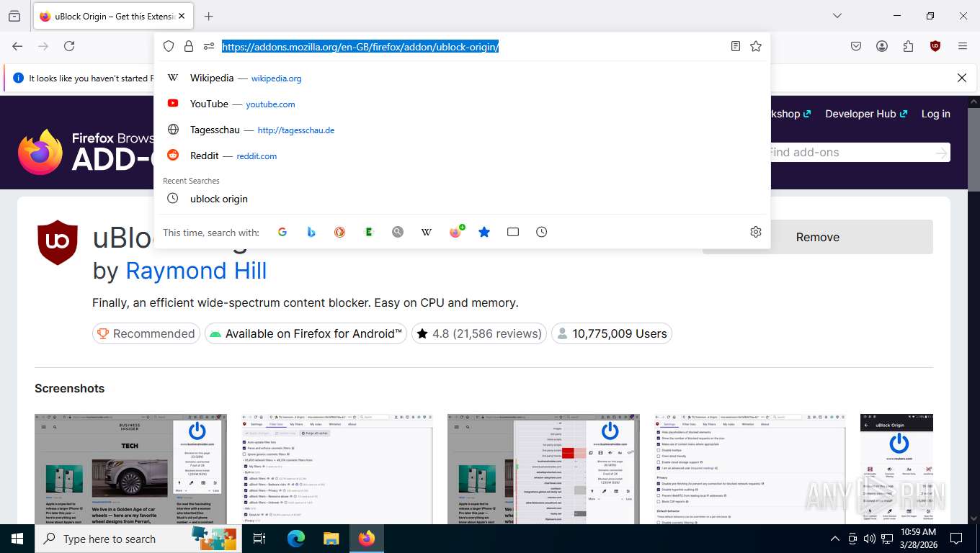Search bookmarks via the blue star icon
980x553 pixels.
(484, 232)
